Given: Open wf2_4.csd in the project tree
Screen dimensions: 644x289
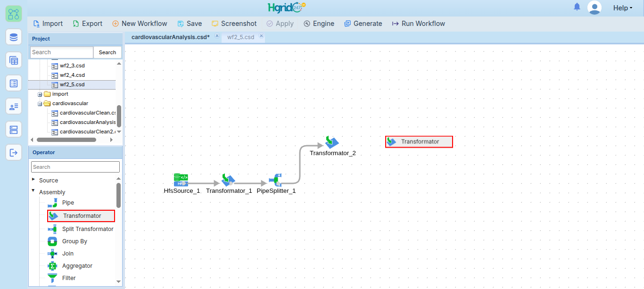Looking at the screenshot, I should (x=72, y=75).
